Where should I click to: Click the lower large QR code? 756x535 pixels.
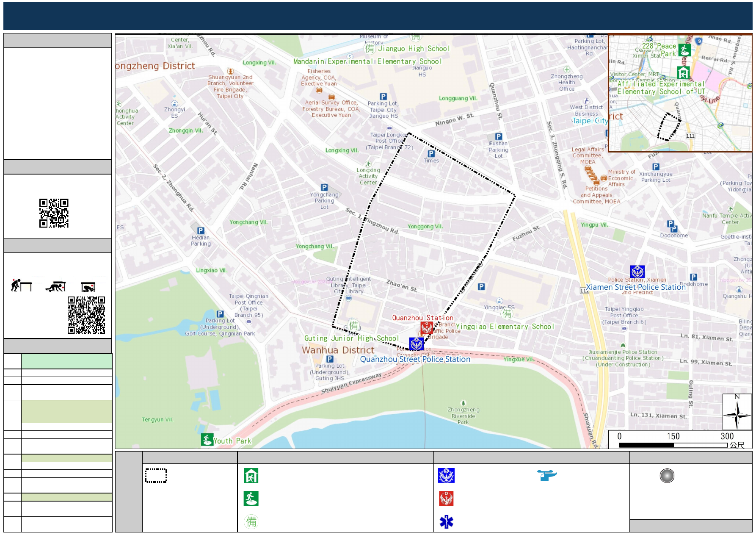pyautogui.click(x=86, y=315)
